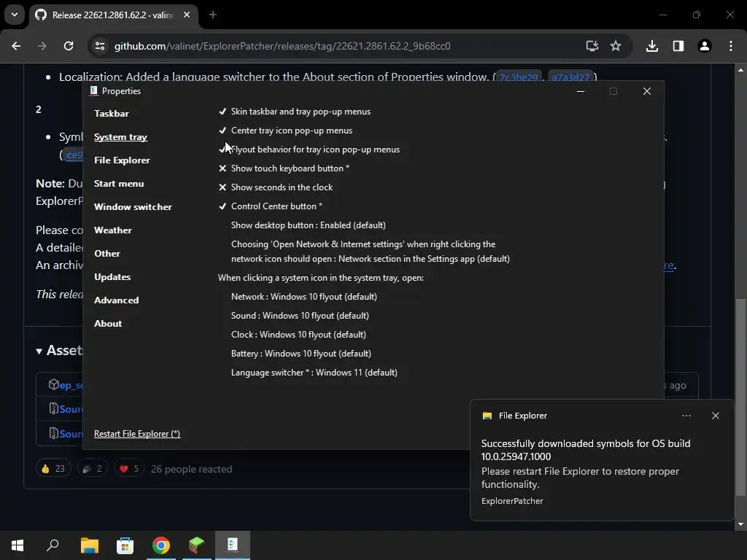Select Properties app on taskbar

233,545
